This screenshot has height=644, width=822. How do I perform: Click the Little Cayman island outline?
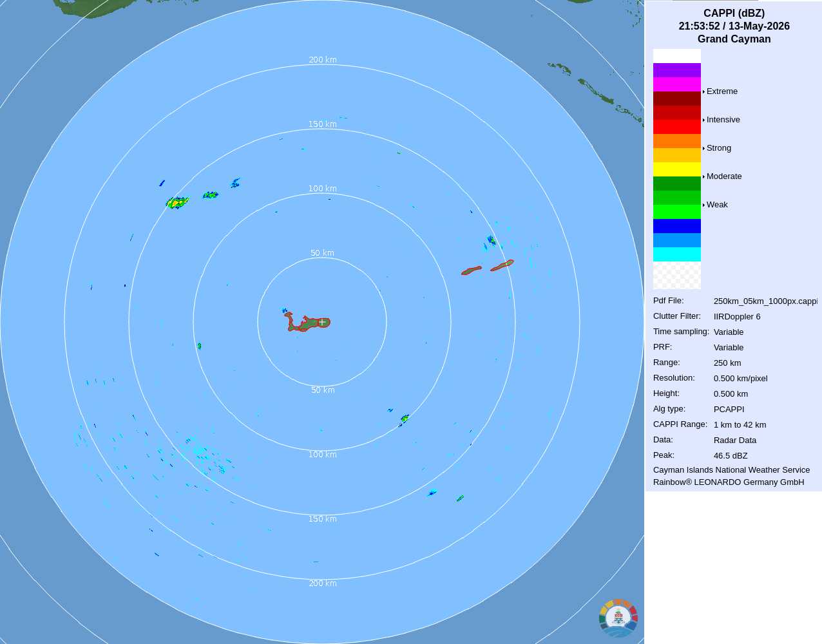(x=472, y=270)
